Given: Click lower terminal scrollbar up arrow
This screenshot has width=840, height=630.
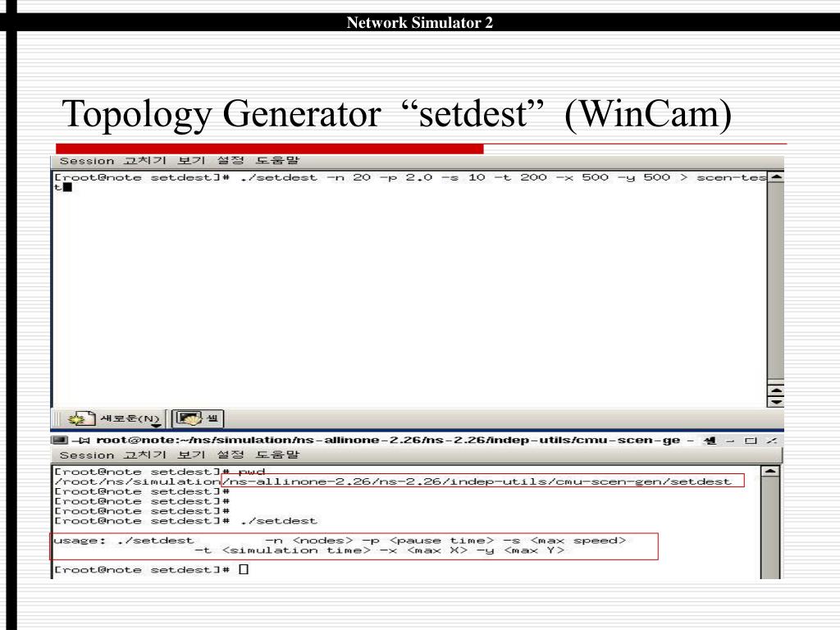Looking at the screenshot, I should 769,471.
